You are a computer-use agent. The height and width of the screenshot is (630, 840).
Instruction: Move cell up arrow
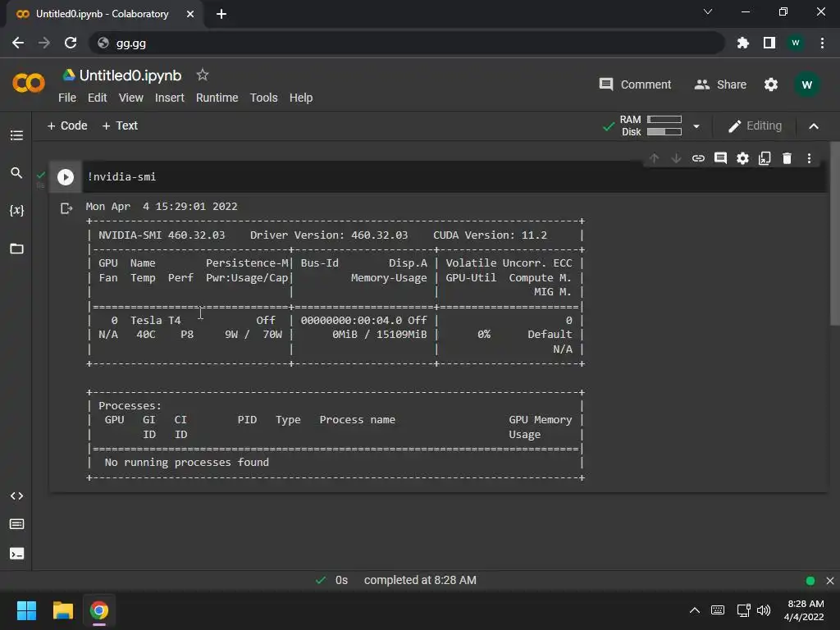click(x=654, y=158)
